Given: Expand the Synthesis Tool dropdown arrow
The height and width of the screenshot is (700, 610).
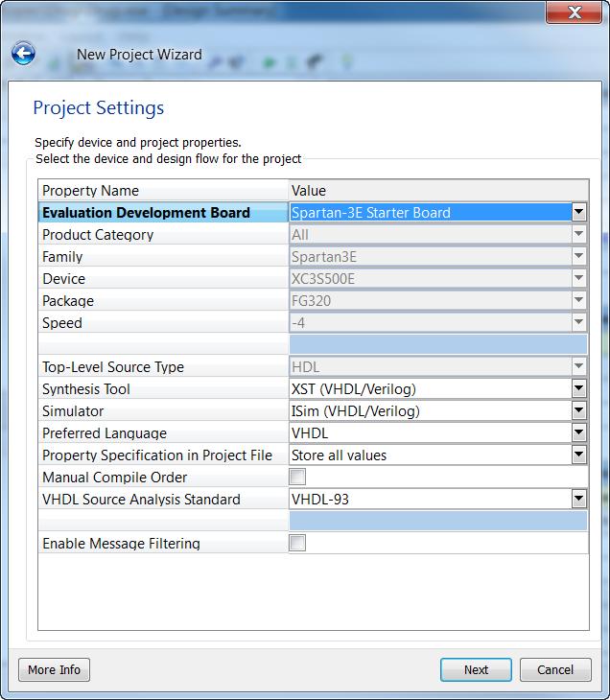Looking at the screenshot, I should 578,388.
